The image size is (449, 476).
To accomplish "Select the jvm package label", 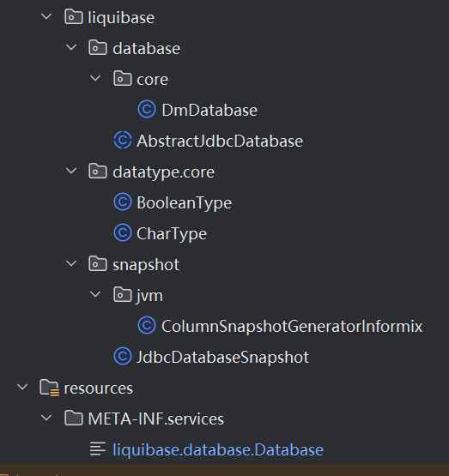I will click(149, 296).
